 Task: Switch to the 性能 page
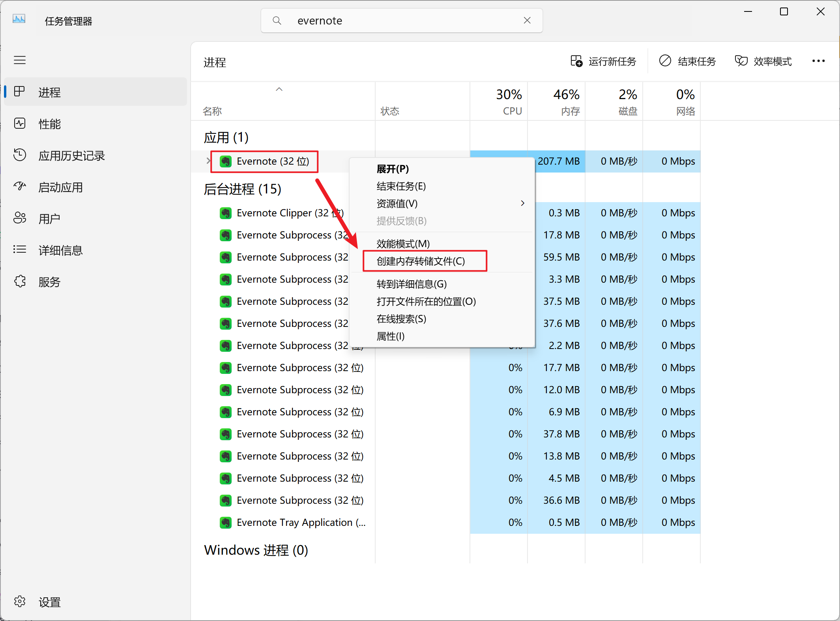[95, 124]
